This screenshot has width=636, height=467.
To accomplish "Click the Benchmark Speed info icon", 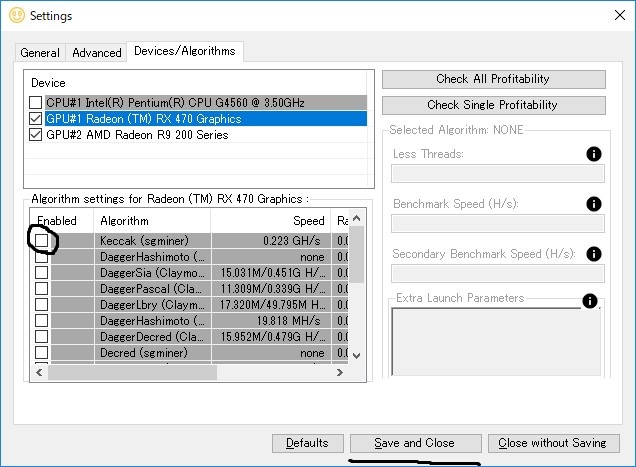I will pyautogui.click(x=593, y=204).
